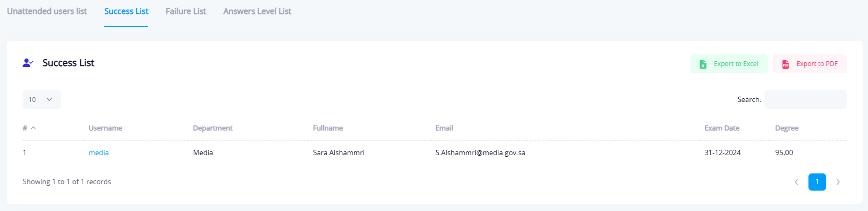Open the media username link
The image size is (868, 211).
click(x=99, y=152)
